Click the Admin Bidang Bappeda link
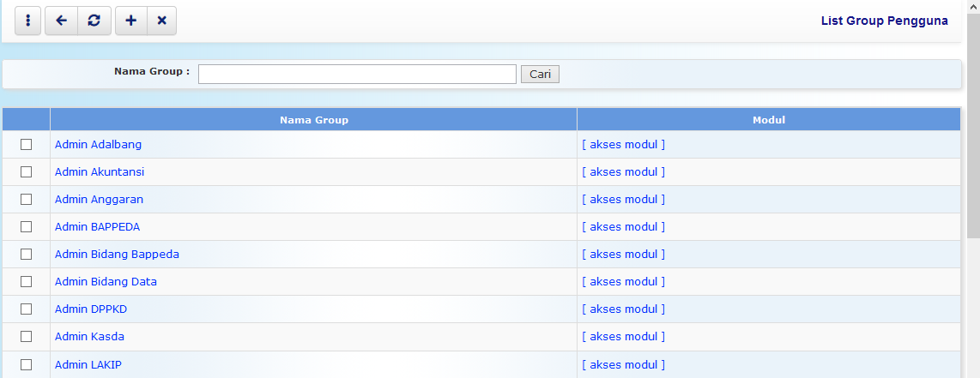The height and width of the screenshot is (378, 980). pyautogui.click(x=117, y=255)
